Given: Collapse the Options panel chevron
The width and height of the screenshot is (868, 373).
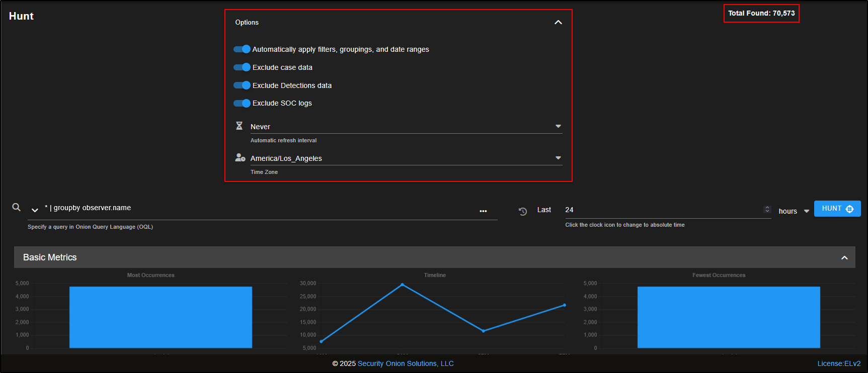Looking at the screenshot, I should [558, 23].
